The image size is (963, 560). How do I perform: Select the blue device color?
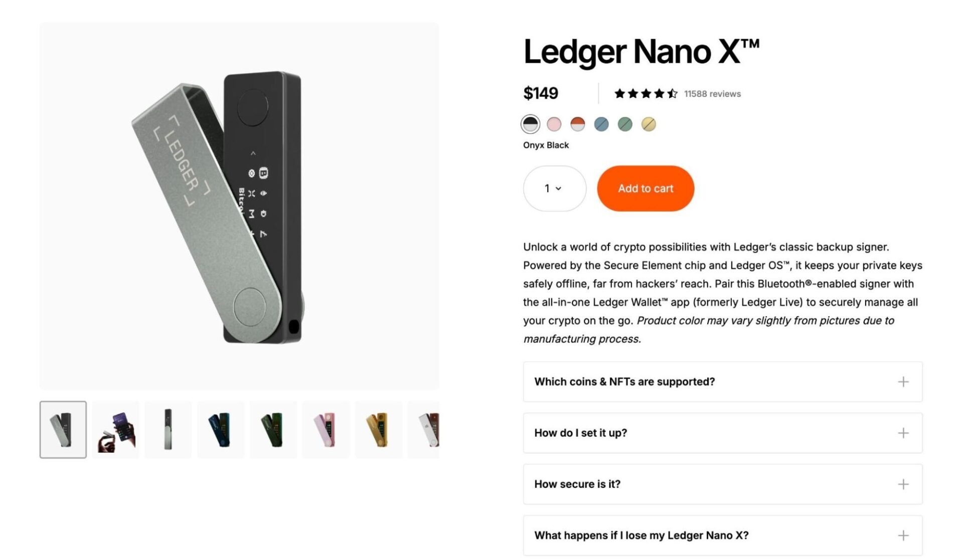(x=601, y=124)
